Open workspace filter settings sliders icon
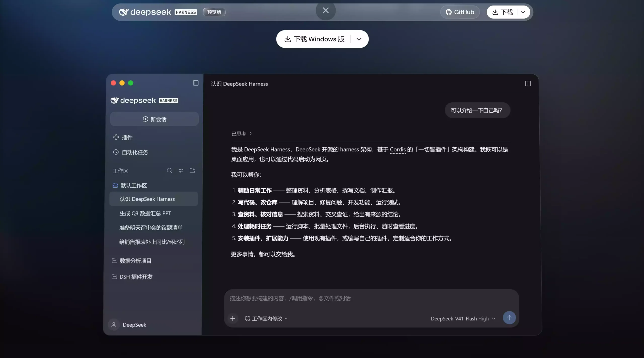Screen dimensions: 644x358 pyautogui.click(x=181, y=171)
